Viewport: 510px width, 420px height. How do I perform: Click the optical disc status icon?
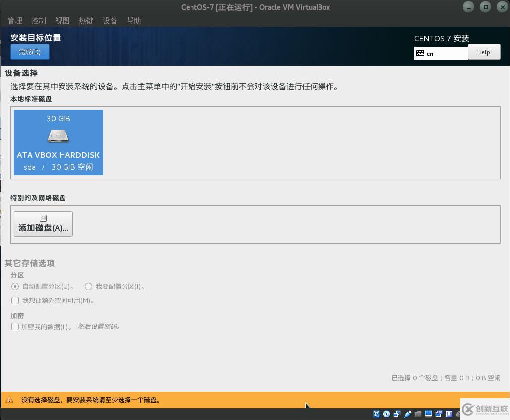[x=386, y=414]
